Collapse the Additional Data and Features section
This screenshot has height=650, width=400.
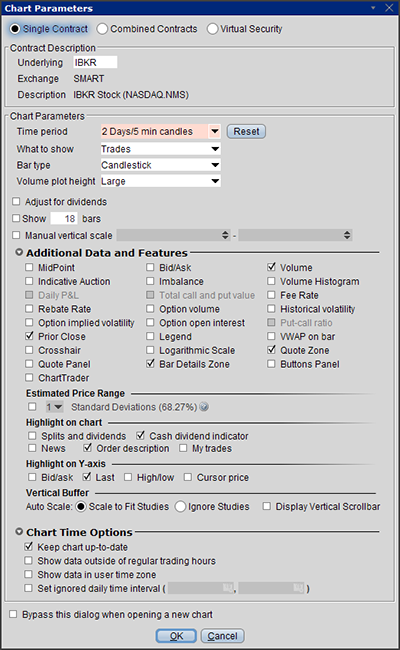19,252
